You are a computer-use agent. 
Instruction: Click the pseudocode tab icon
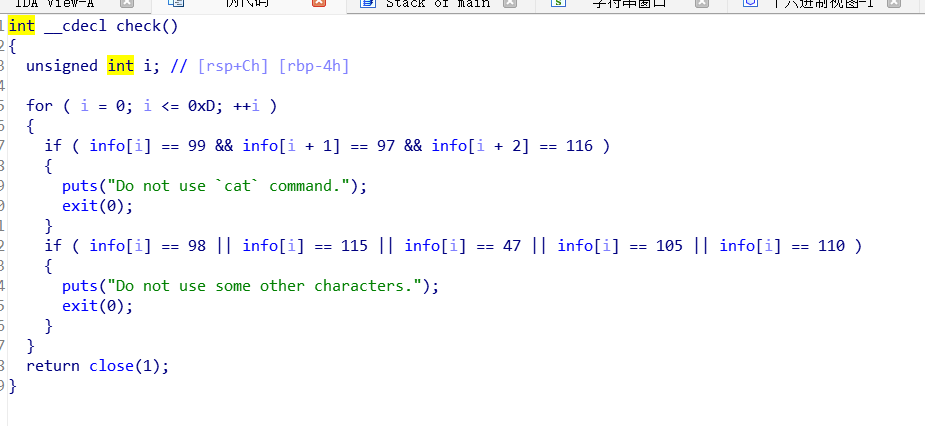(x=176, y=4)
